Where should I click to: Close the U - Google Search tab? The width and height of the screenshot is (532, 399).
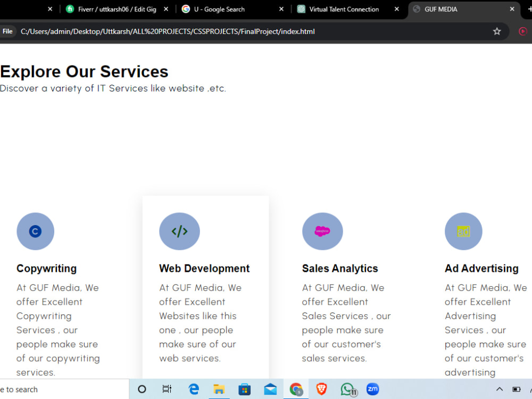pos(281,9)
